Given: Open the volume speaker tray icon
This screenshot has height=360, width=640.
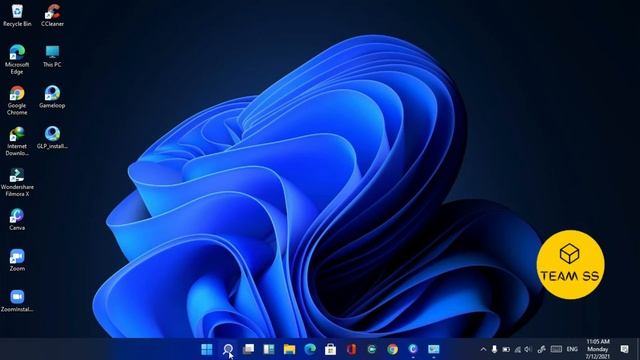Looking at the screenshot, I should pos(528,349).
